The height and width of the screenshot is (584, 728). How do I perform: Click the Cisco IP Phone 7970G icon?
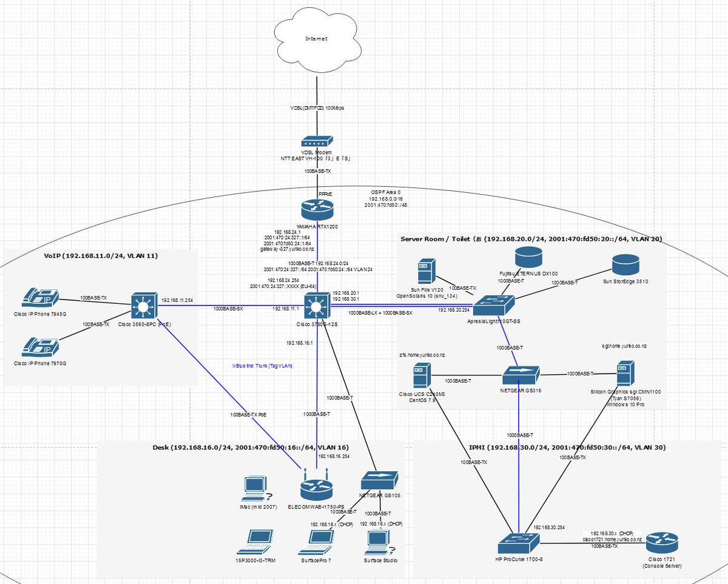coord(41,346)
